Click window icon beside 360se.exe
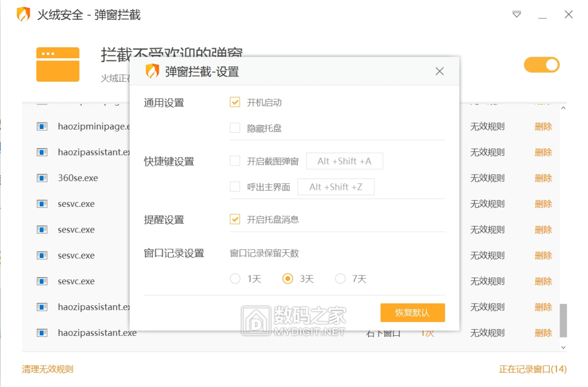The height and width of the screenshot is (387, 588). [x=42, y=178]
